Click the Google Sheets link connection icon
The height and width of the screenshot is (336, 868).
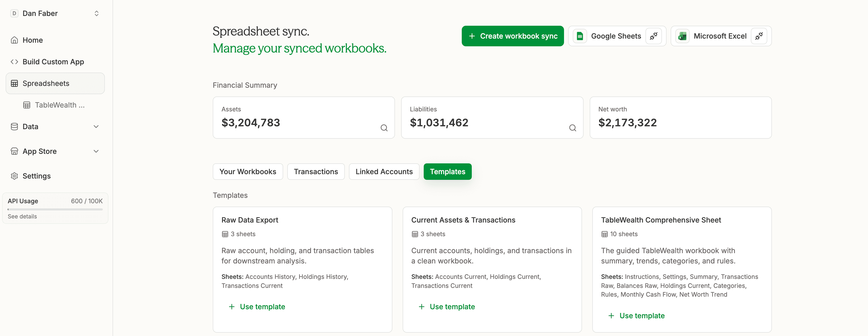coord(653,36)
